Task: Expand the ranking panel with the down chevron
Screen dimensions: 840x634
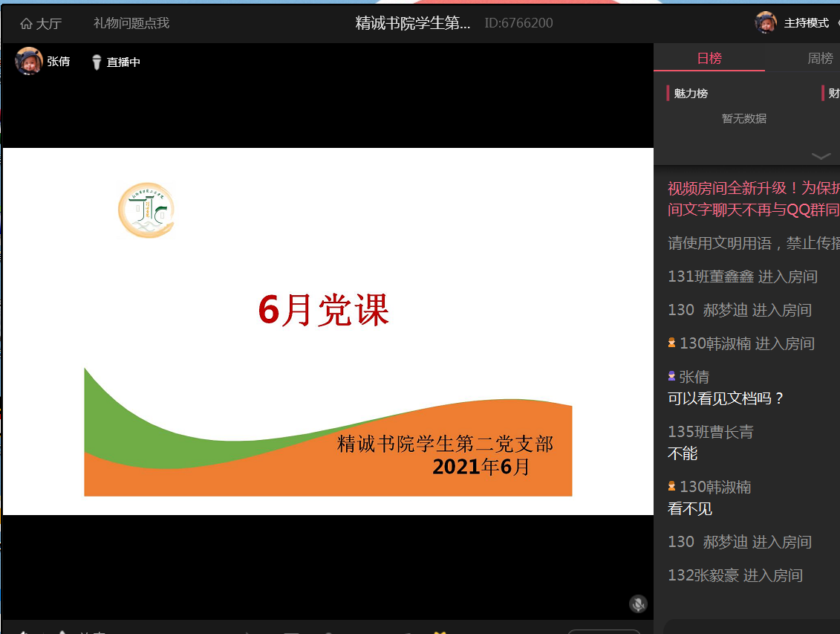Action: coord(821,156)
